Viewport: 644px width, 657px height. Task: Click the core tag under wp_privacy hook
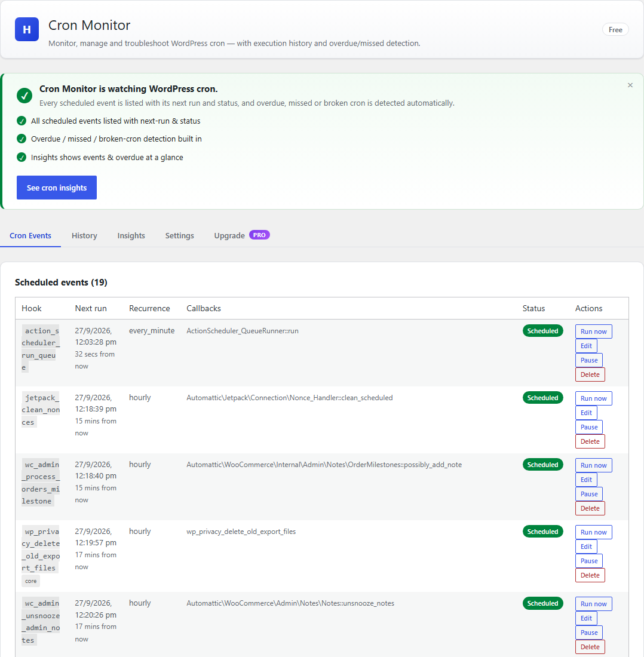(31, 581)
